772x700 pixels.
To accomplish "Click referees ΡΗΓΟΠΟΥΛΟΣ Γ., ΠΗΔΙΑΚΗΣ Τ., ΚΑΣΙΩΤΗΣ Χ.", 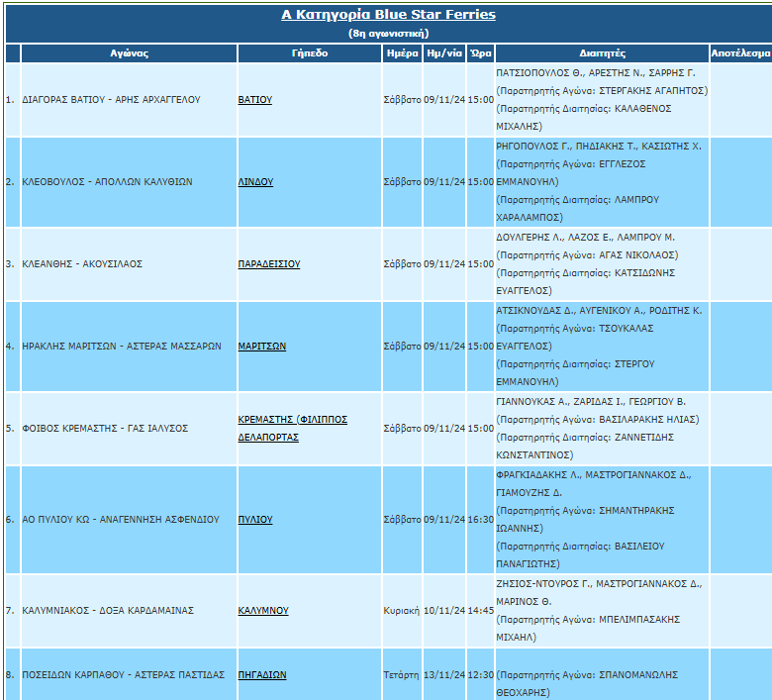I will [x=599, y=147].
